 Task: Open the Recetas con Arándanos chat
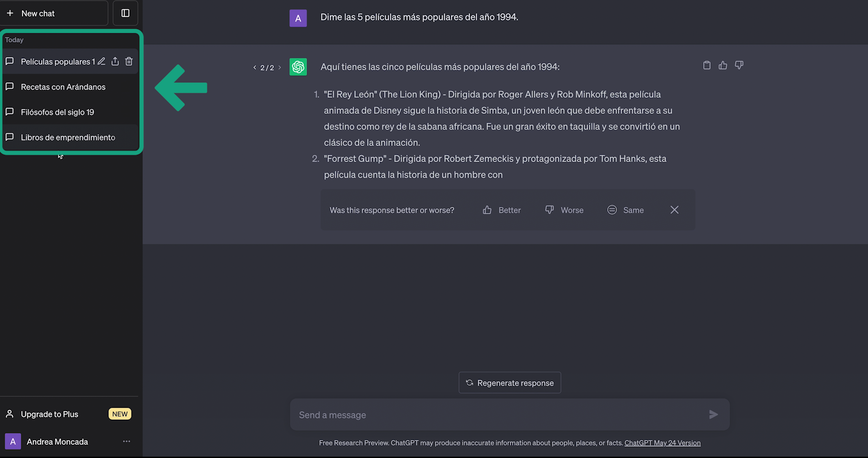[x=63, y=87]
